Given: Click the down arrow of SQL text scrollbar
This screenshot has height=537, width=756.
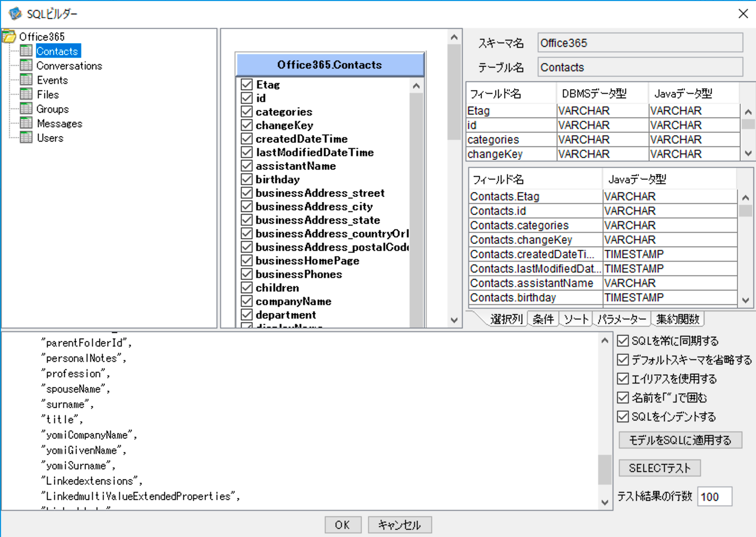Looking at the screenshot, I should pos(605,502).
